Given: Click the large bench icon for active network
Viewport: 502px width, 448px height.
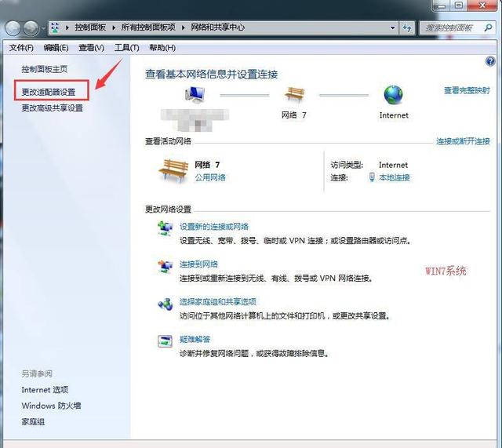Looking at the screenshot, I should [173, 170].
